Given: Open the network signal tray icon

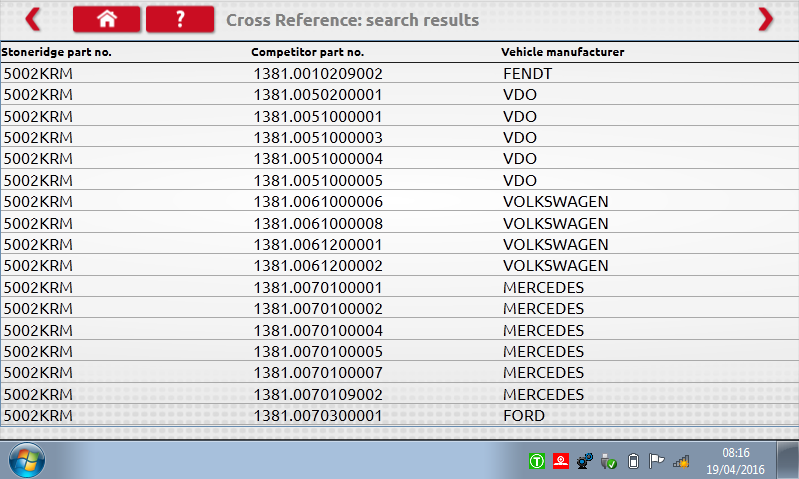Looking at the screenshot, I should tap(681, 462).
